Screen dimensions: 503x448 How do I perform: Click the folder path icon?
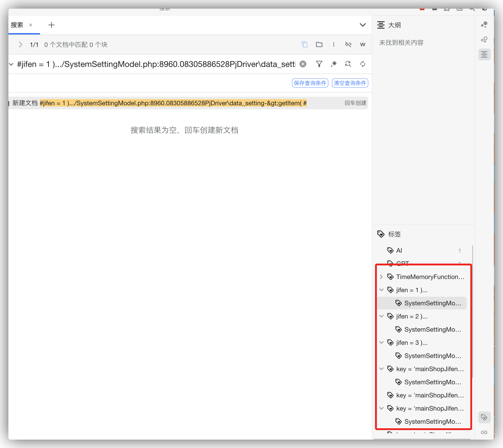[319, 44]
